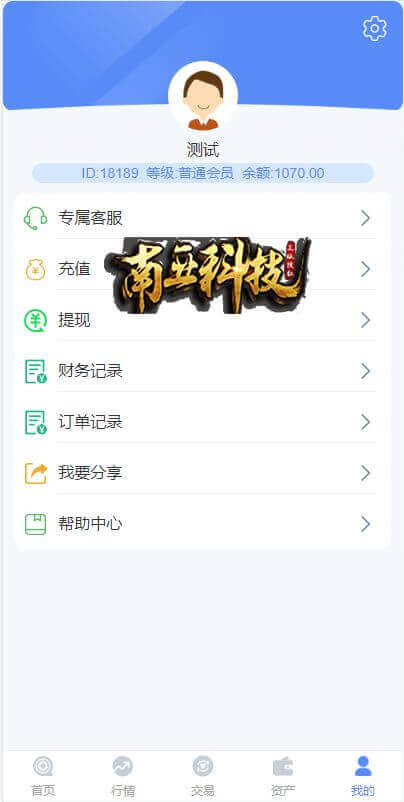This screenshot has height=802, width=404.
Task: Open settings via the gear icon
Action: [375, 29]
